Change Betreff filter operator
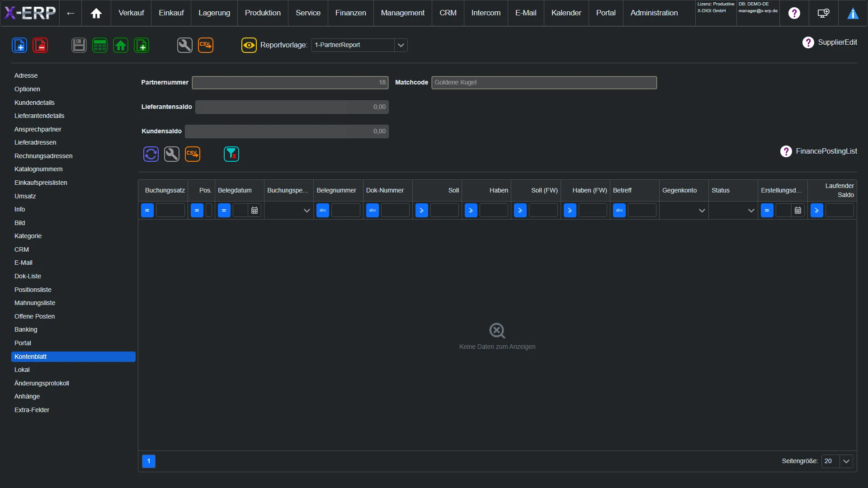868x488 pixels. [x=619, y=211]
